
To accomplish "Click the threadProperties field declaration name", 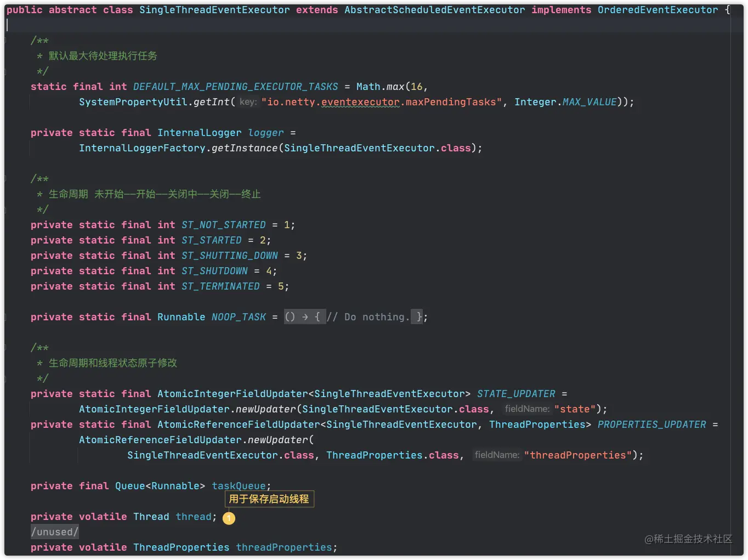I will click(x=284, y=547).
